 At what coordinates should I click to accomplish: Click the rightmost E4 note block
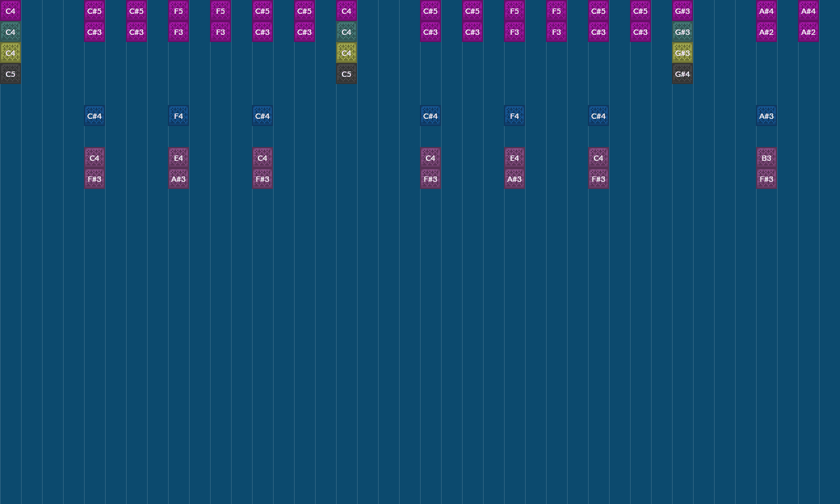pos(514,158)
